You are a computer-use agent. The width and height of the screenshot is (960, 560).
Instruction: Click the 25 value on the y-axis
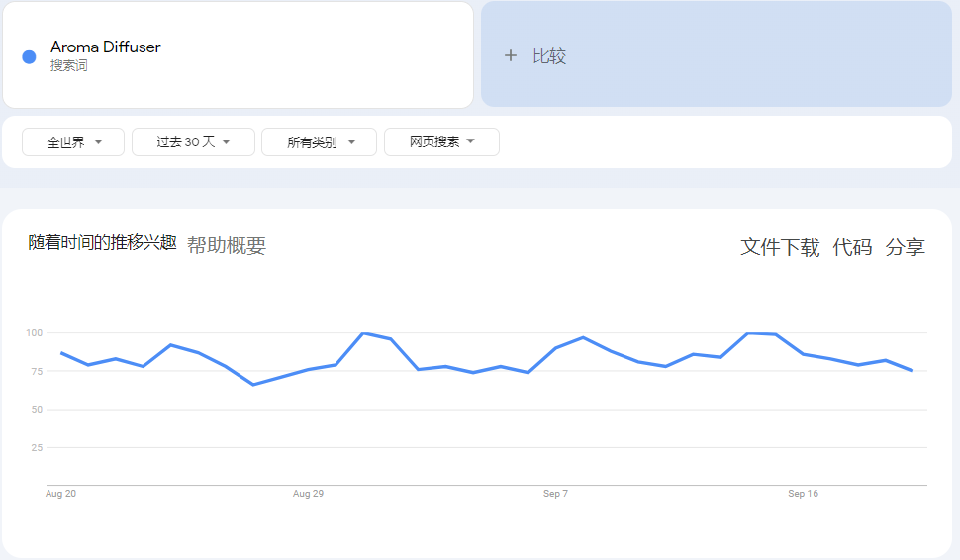pos(37,448)
